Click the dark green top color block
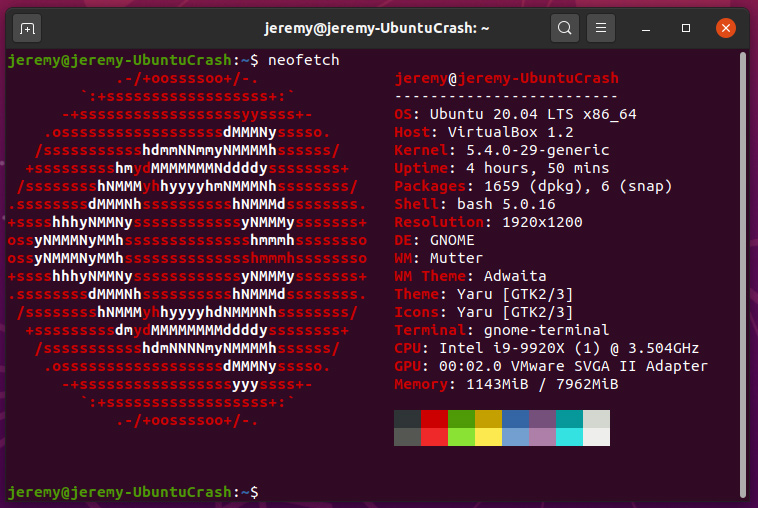Viewport: 758px width, 508px height. pyautogui.click(x=462, y=419)
